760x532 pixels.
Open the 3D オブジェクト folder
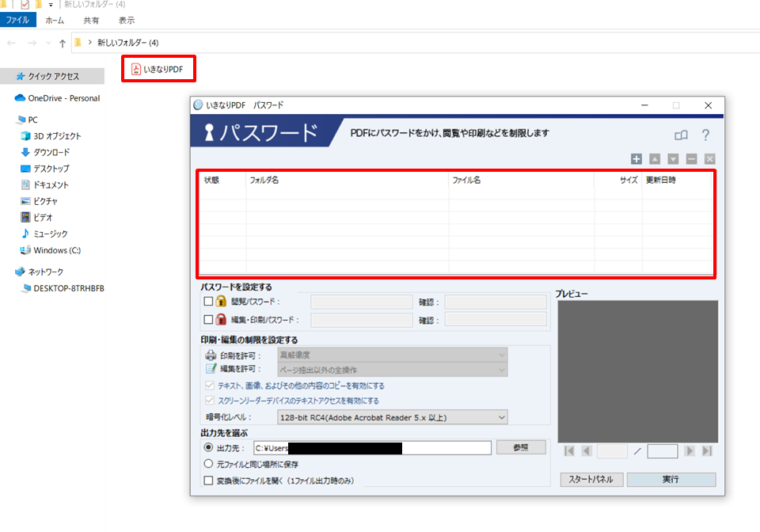(x=51, y=136)
